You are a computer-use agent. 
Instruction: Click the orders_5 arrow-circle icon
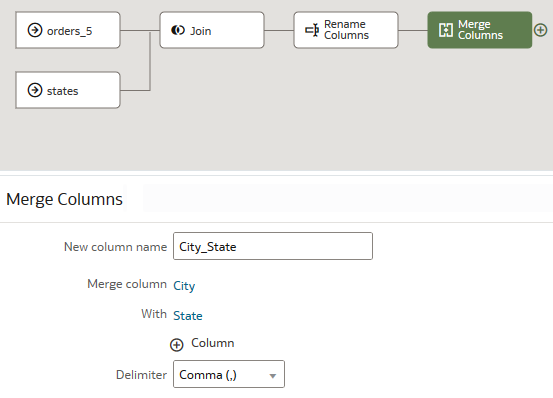(x=35, y=30)
